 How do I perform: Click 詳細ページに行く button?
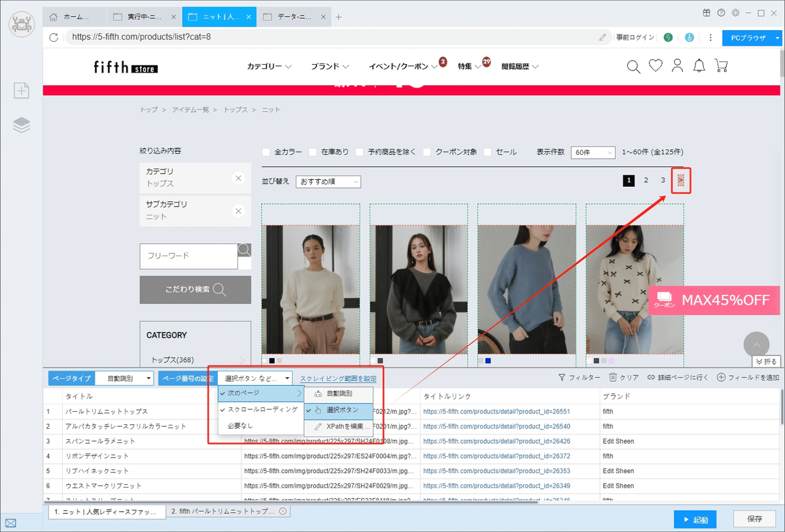[x=678, y=378]
